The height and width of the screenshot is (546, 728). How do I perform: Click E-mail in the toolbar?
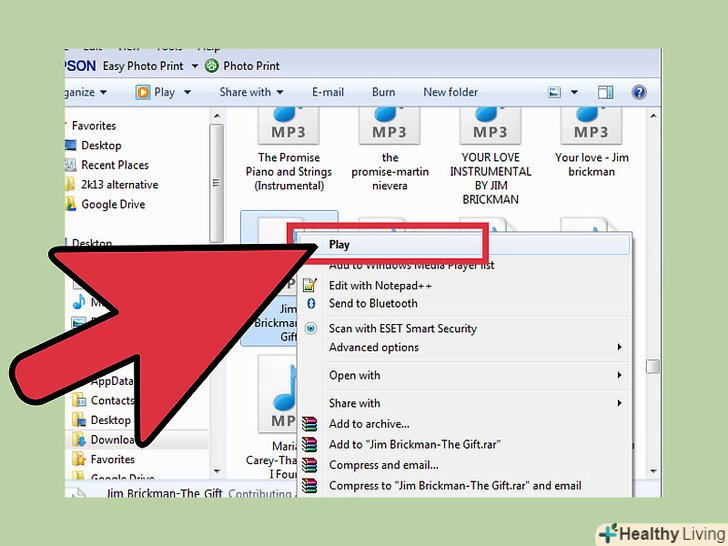pyautogui.click(x=328, y=92)
